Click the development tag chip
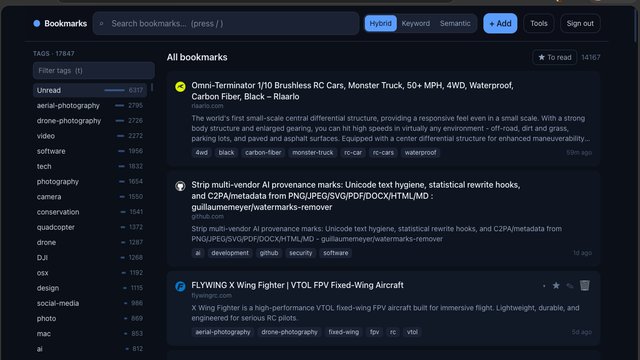Viewport: 640px width, 360px height. click(x=230, y=253)
